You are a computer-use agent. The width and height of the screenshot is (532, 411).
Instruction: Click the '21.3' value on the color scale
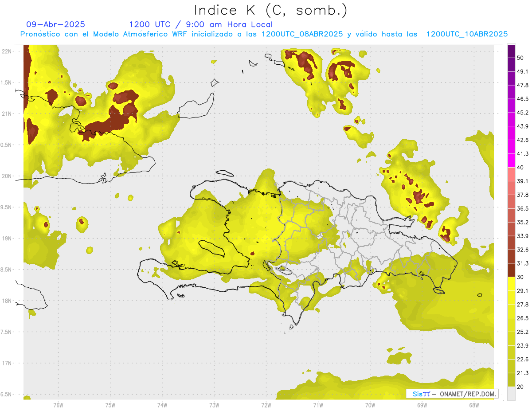tap(523, 373)
